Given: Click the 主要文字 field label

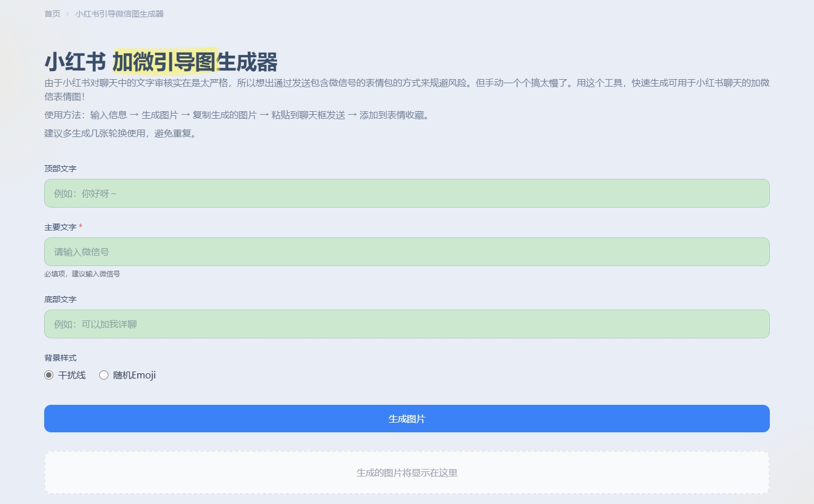Looking at the screenshot, I should [x=60, y=227].
